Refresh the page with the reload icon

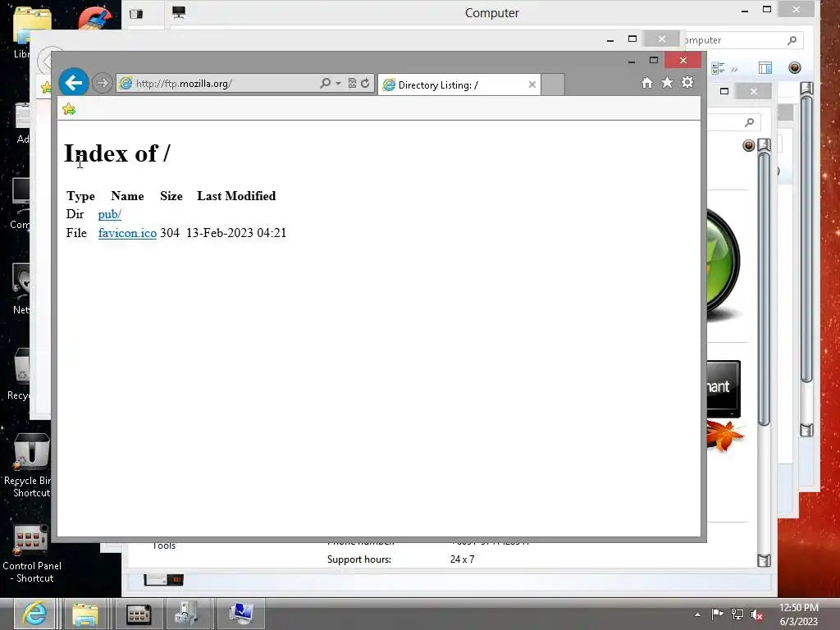coord(365,83)
